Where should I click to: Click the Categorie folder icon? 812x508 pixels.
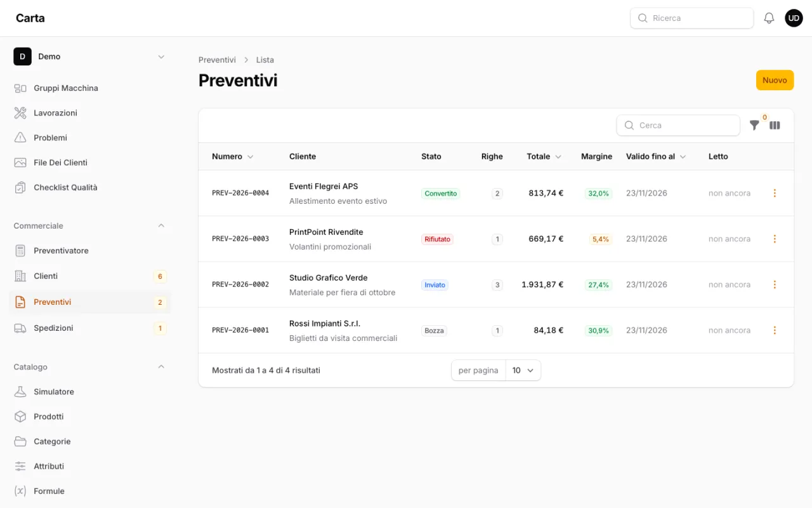click(20, 441)
